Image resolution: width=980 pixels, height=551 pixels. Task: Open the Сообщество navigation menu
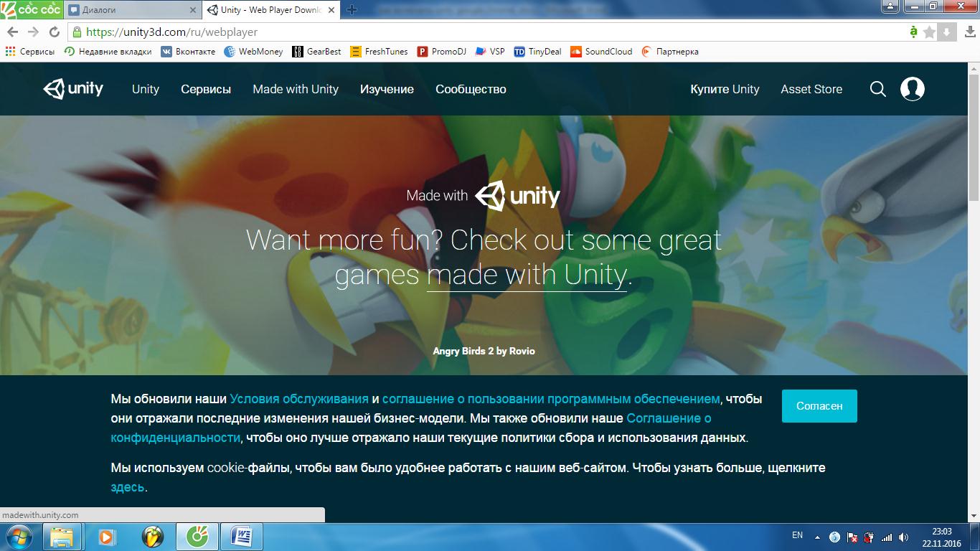(471, 89)
